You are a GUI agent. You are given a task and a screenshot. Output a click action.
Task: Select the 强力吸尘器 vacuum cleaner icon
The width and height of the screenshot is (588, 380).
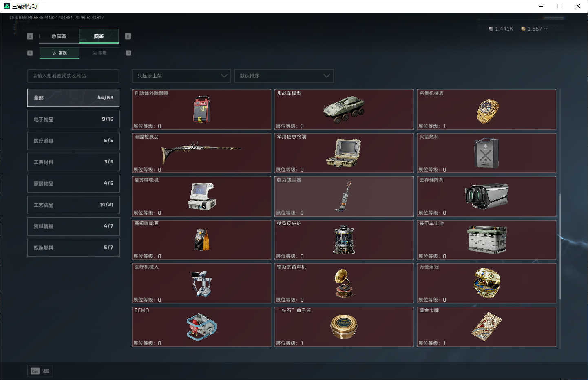click(343, 196)
